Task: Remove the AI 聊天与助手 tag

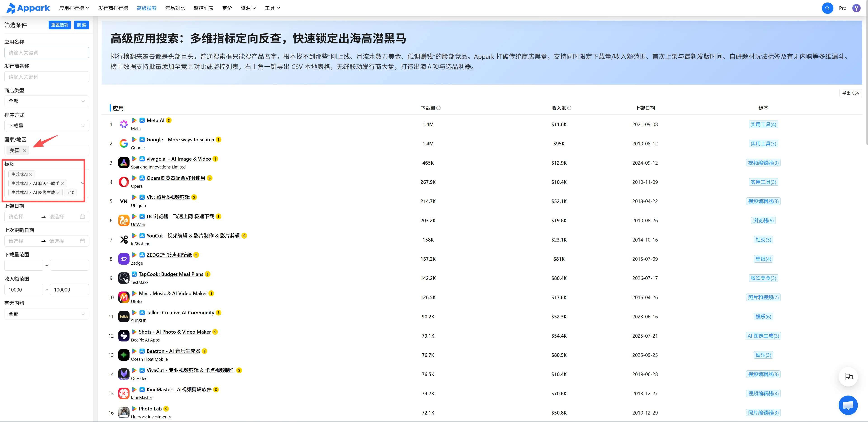Action: coord(62,183)
